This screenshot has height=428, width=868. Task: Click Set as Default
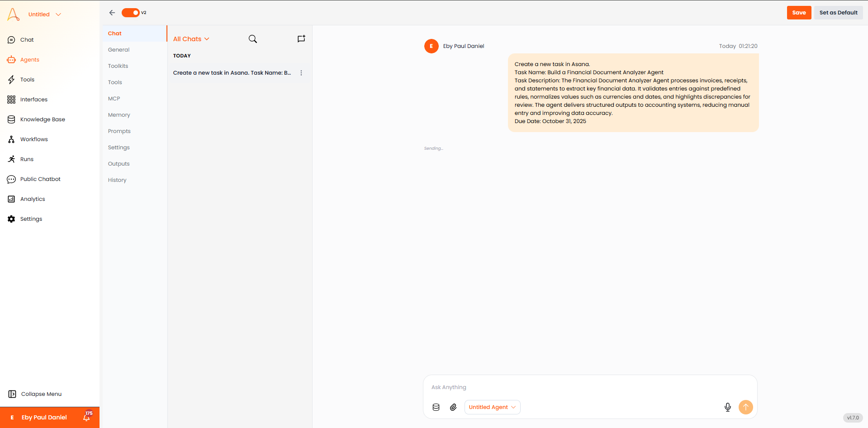coord(838,13)
